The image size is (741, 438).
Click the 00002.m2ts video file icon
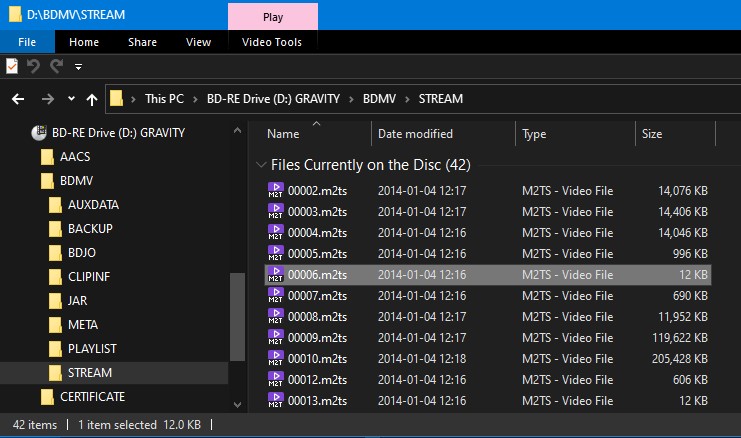click(276, 190)
